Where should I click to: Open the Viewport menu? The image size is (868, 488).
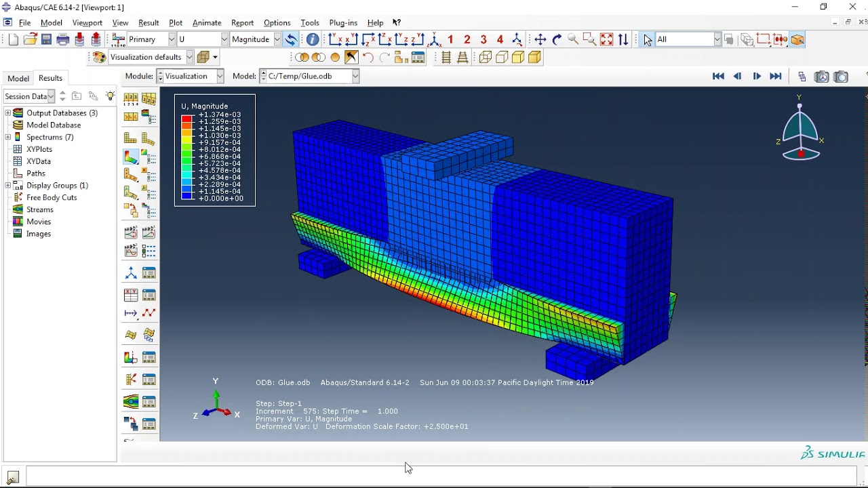pos(87,22)
